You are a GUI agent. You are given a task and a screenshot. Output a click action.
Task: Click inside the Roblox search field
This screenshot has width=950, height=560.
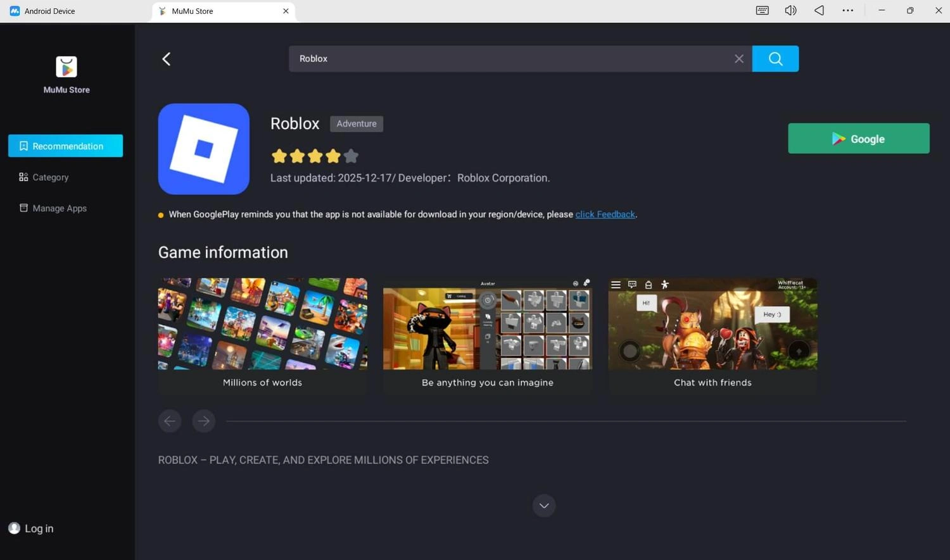pyautogui.click(x=507, y=58)
